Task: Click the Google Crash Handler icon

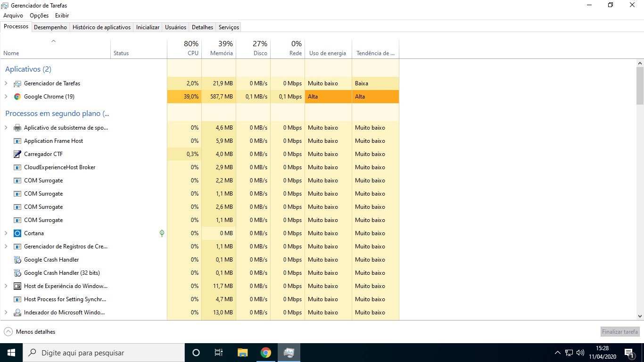Action: (x=17, y=260)
